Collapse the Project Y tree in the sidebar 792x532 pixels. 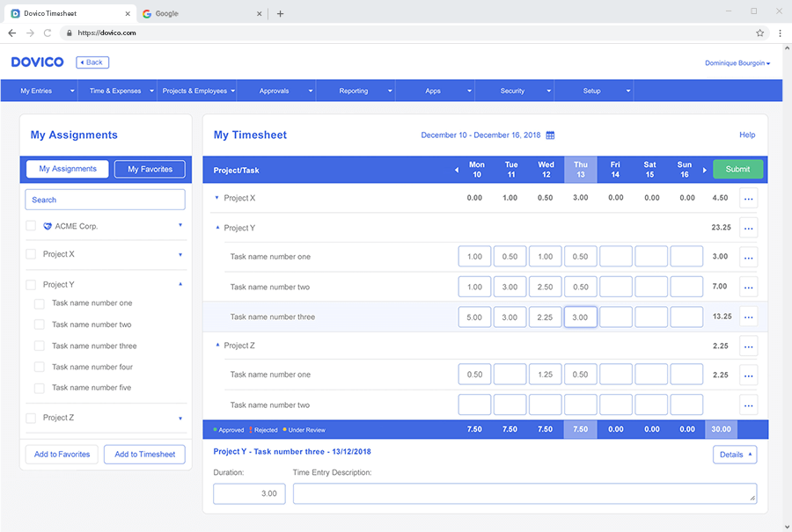click(180, 283)
